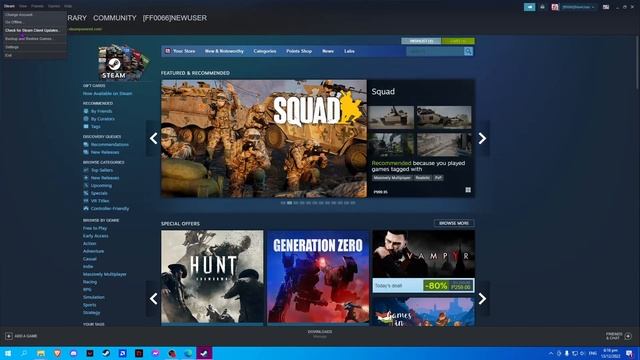Open the Vampyr today's deal

click(x=423, y=261)
